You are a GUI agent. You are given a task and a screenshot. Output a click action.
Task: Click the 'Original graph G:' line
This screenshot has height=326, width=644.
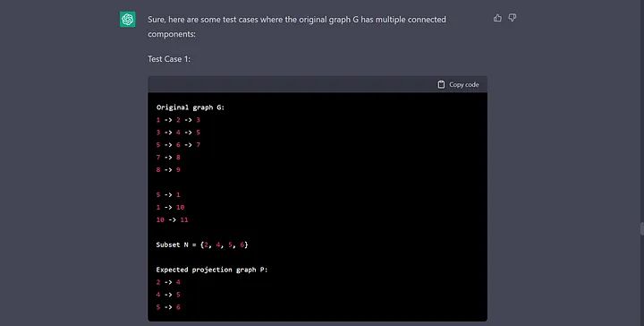click(191, 107)
